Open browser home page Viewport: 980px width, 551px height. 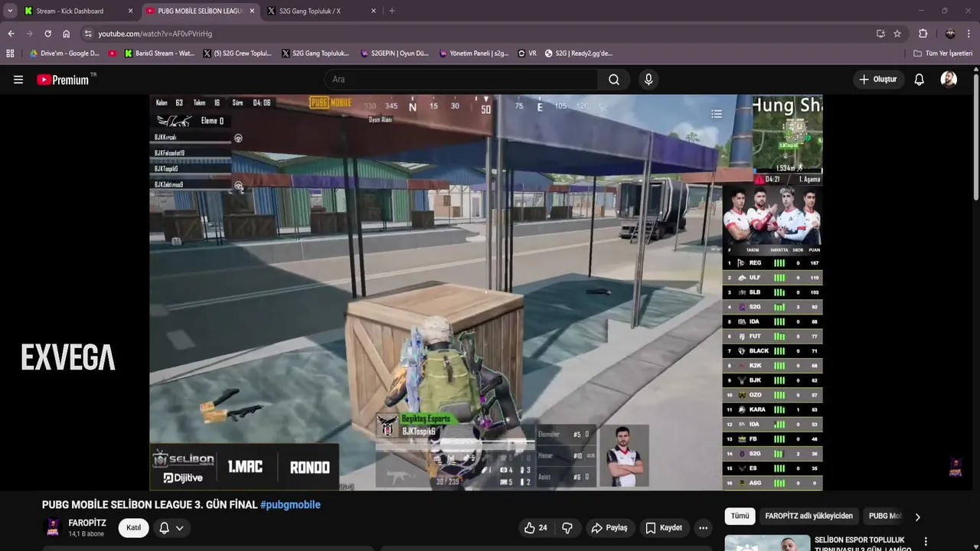click(x=66, y=34)
